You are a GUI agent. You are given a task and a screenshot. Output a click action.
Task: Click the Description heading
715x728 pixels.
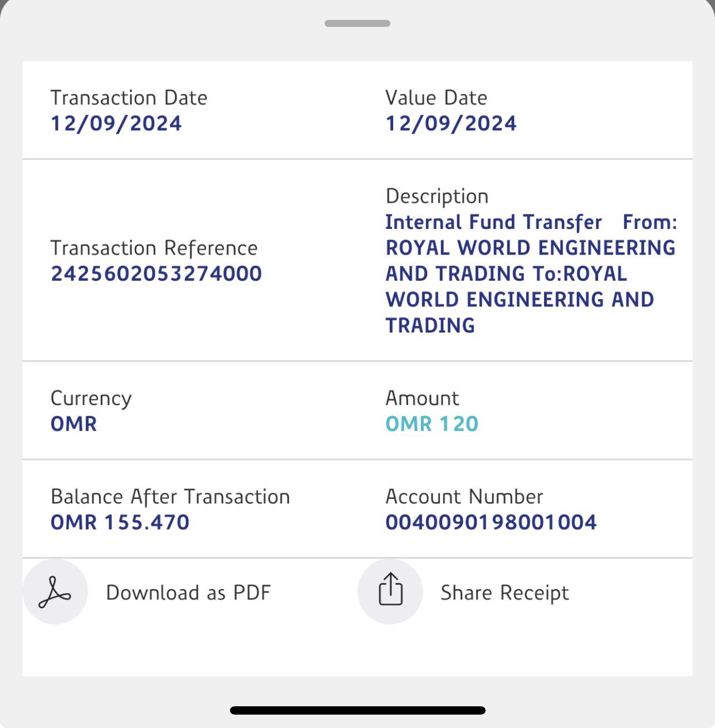[437, 196]
